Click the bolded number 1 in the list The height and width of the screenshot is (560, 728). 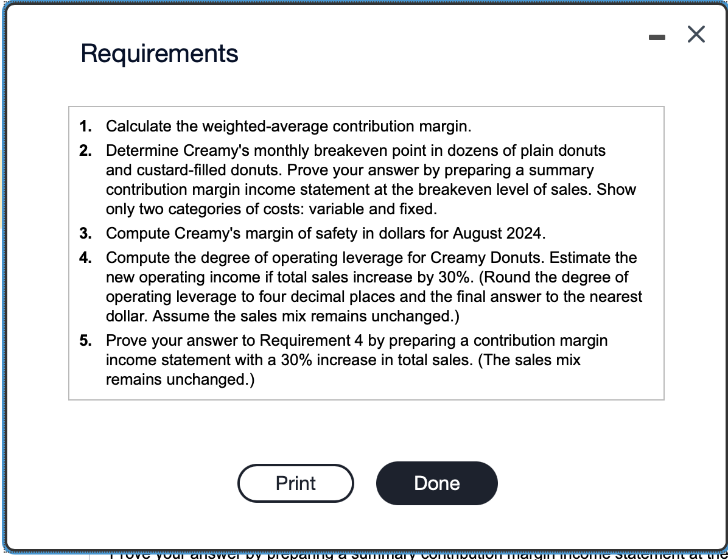[86, 126]
